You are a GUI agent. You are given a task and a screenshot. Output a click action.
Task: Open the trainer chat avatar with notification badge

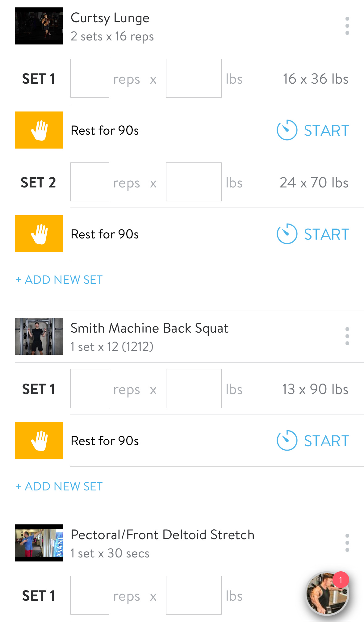(328, 593)
